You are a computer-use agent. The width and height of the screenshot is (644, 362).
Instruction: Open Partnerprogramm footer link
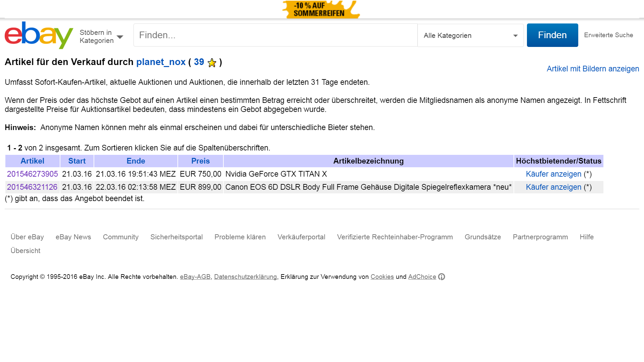(x=540, y=237)
